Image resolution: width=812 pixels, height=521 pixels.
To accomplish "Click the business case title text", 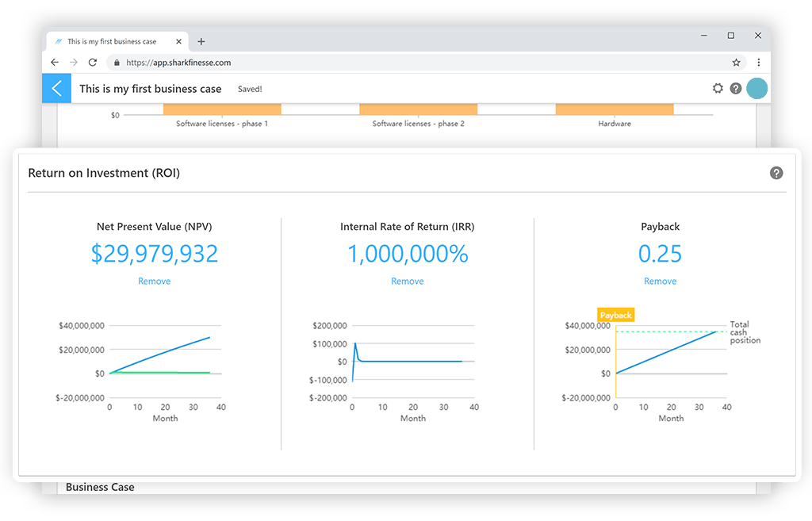I will (151, 89).
